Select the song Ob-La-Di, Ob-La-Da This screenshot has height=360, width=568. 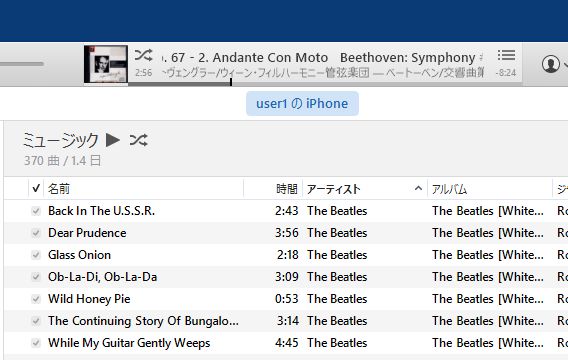pyautogui.click(x=103, y=277)
